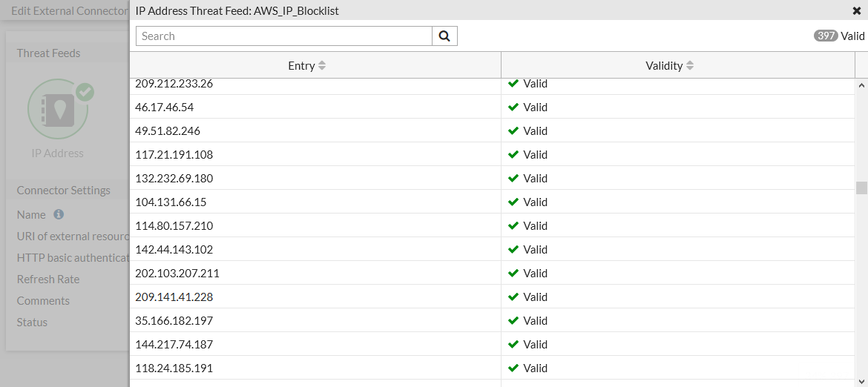Screen dimensions: 868x387
Task: Sort by the Validity column arrows
Action: click(x=690, y=66)
